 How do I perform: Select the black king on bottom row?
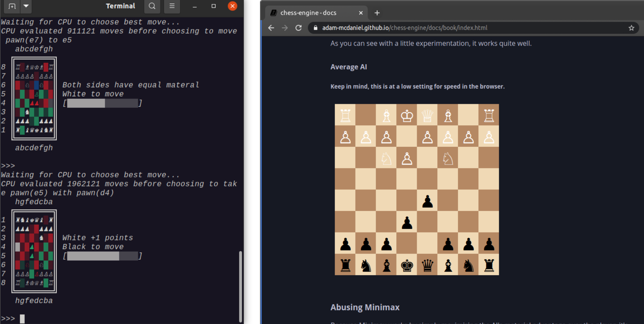pos(407,265)
